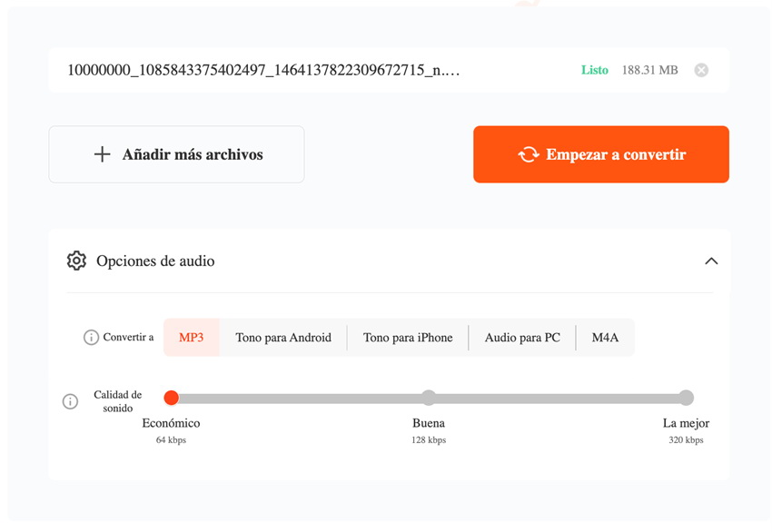Screen dimensions: 772x532
Task: Select the MP3 format option
Action: [191, 338]
